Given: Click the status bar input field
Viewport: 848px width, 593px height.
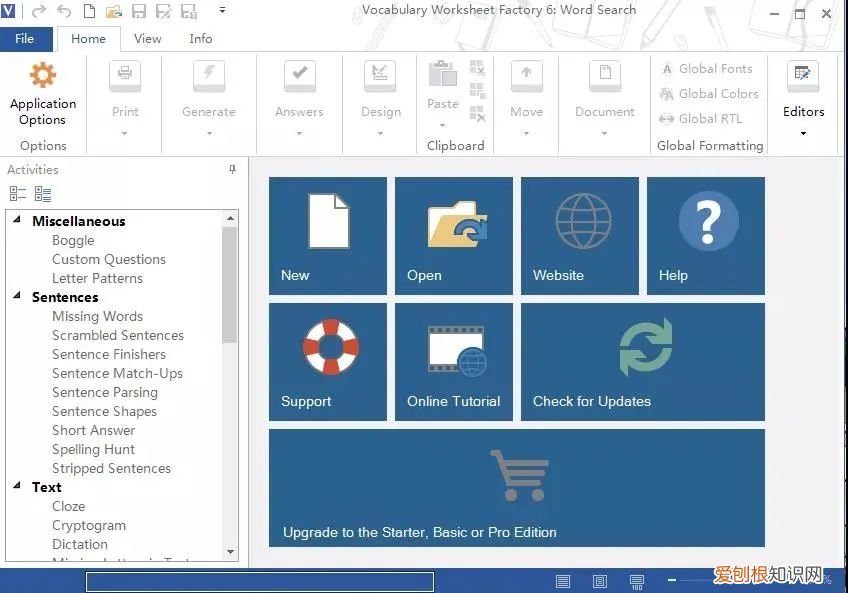Looking at the screenshot, I should (x=260, y=582).
